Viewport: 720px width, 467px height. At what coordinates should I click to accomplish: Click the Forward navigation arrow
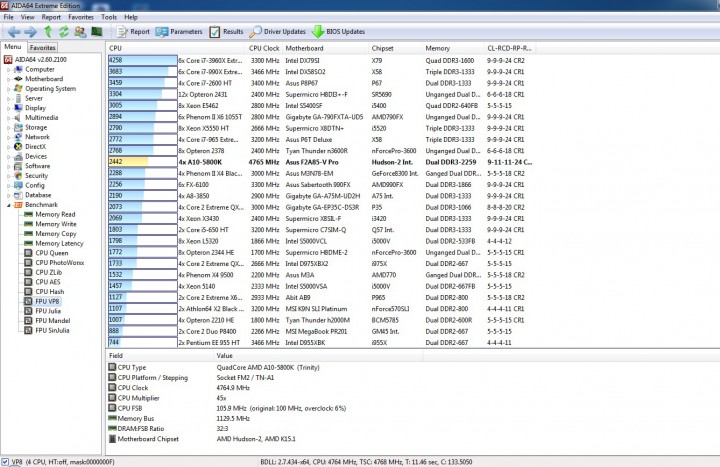30,32
